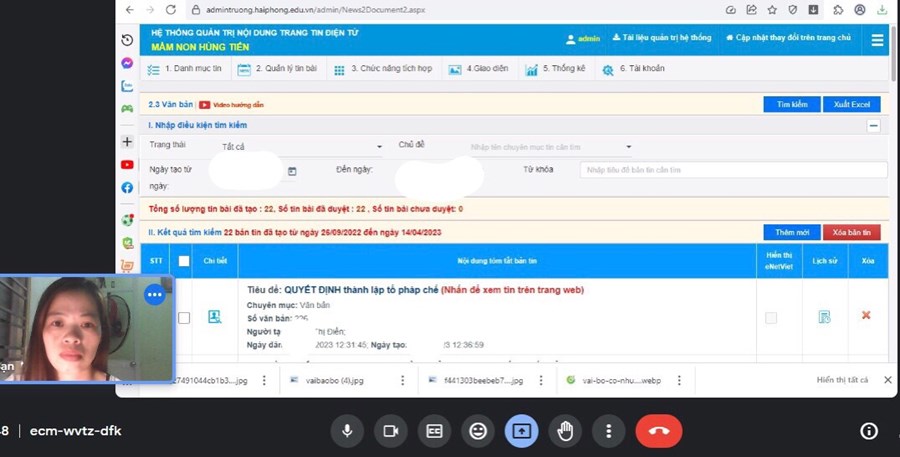Open the document detail icon in Chi tiết column
This screenshot has height=457, width=900.
coord(214,317)
